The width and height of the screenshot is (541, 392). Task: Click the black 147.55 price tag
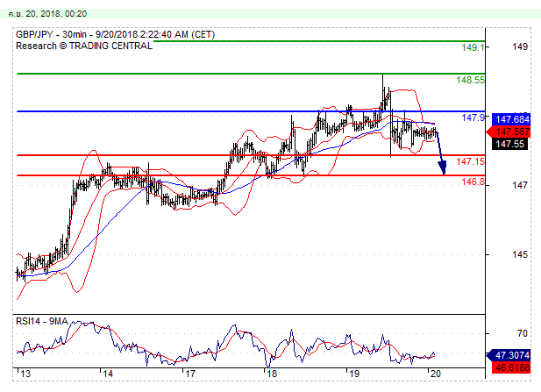click(510, 144)
